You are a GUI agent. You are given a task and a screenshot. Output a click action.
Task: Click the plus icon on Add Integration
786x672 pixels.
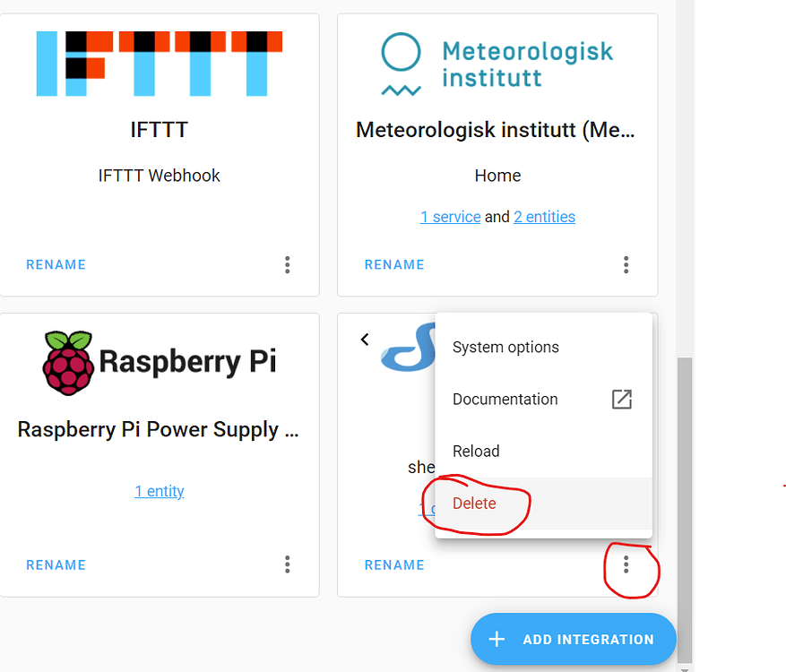497,640
